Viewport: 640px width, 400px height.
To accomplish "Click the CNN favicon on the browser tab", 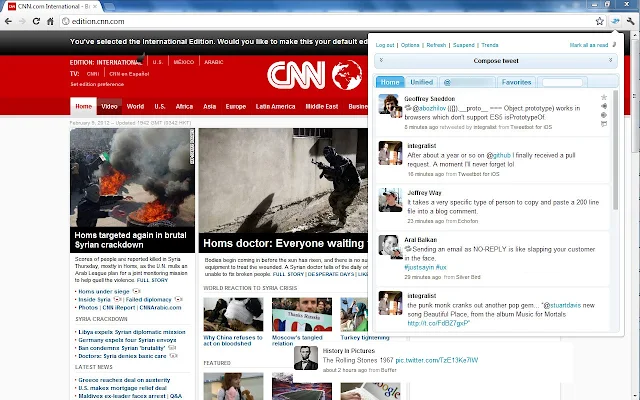I will (x=12, y=6).
